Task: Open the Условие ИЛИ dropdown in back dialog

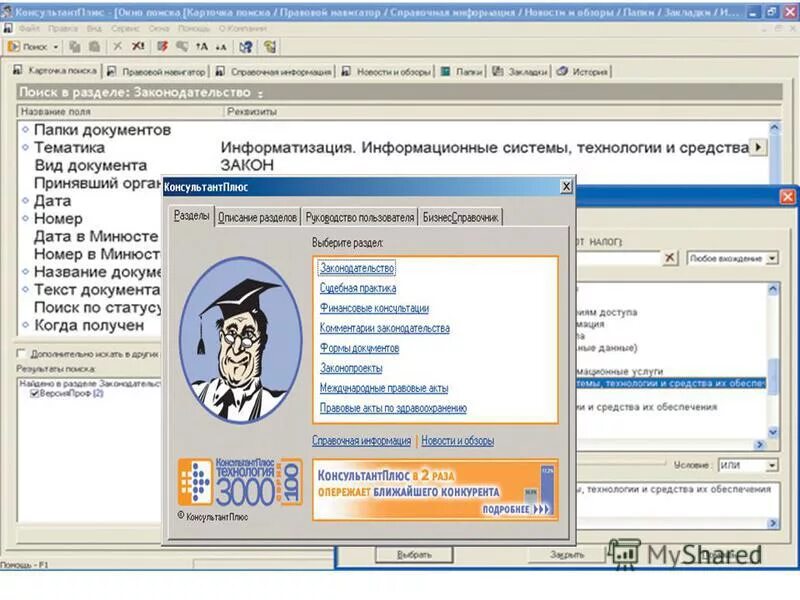Action: pyautogui.click(x=772, y=465)
